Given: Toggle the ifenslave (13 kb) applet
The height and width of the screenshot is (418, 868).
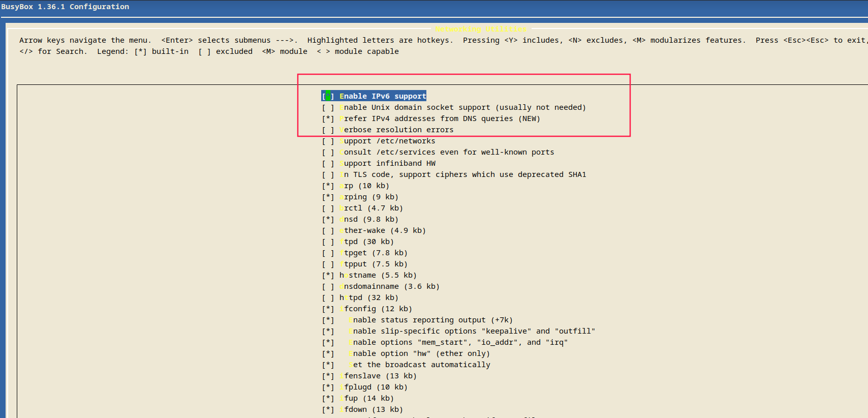Looking at the screenshot, I should (369, 376).
